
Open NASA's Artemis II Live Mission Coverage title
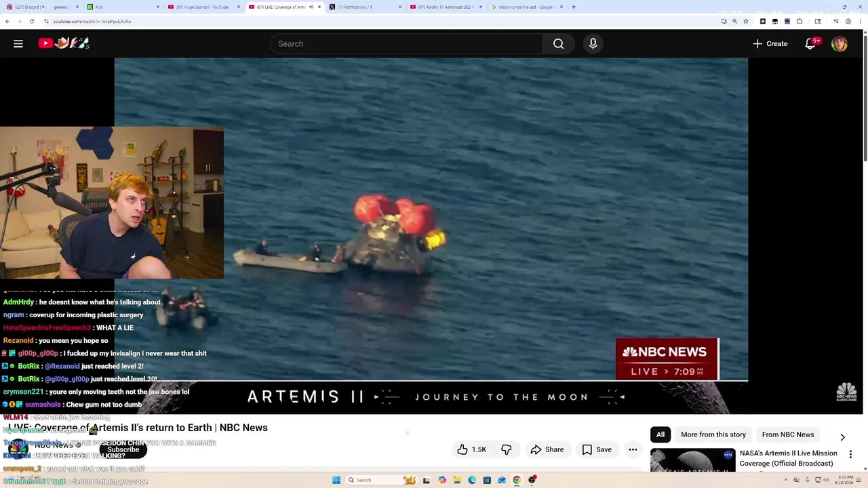pyautogui.click(x=789, y=458)
